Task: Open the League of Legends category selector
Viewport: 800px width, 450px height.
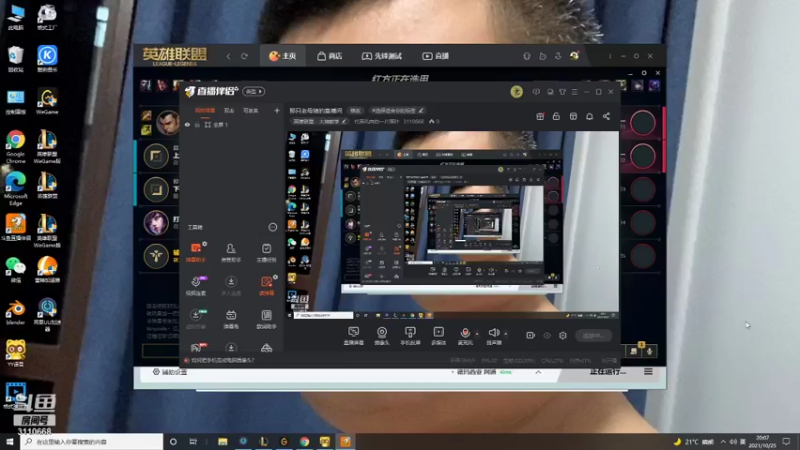Action: click(319, 121)
